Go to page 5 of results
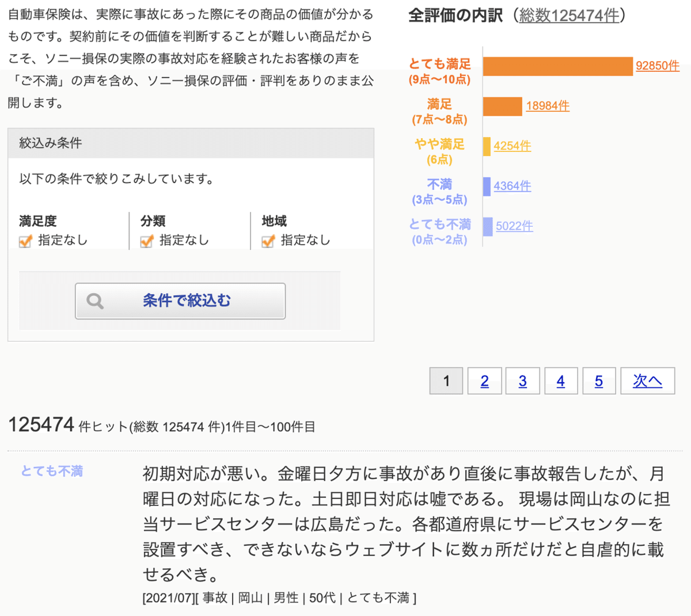 point(599,381)
